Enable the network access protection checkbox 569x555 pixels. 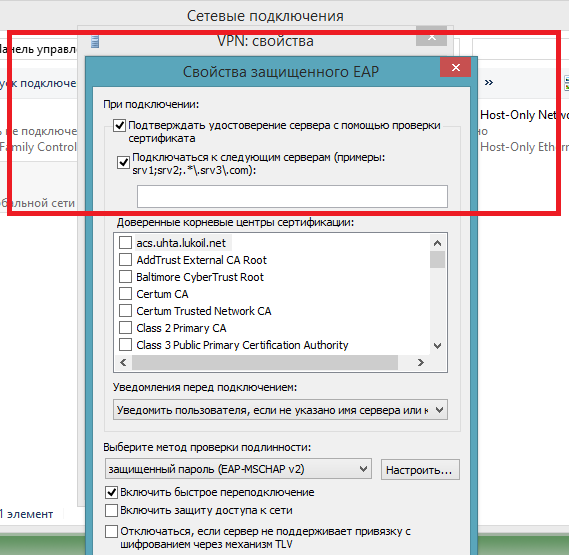coord(111,510)
